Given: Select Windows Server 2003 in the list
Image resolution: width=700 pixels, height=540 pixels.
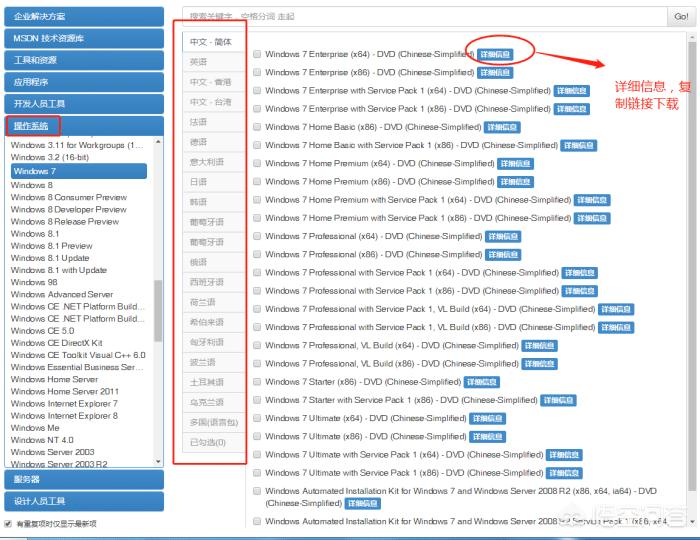Looking at the screenshot, I should click(53, 452).
